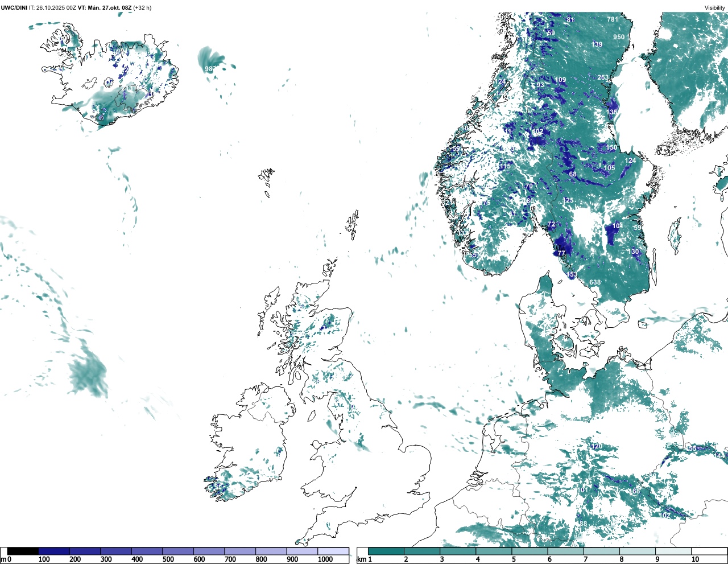Click the 'km' unit label of the kilometer scale
The width and height of the screenshot is (728, 564).
[361, 559]
